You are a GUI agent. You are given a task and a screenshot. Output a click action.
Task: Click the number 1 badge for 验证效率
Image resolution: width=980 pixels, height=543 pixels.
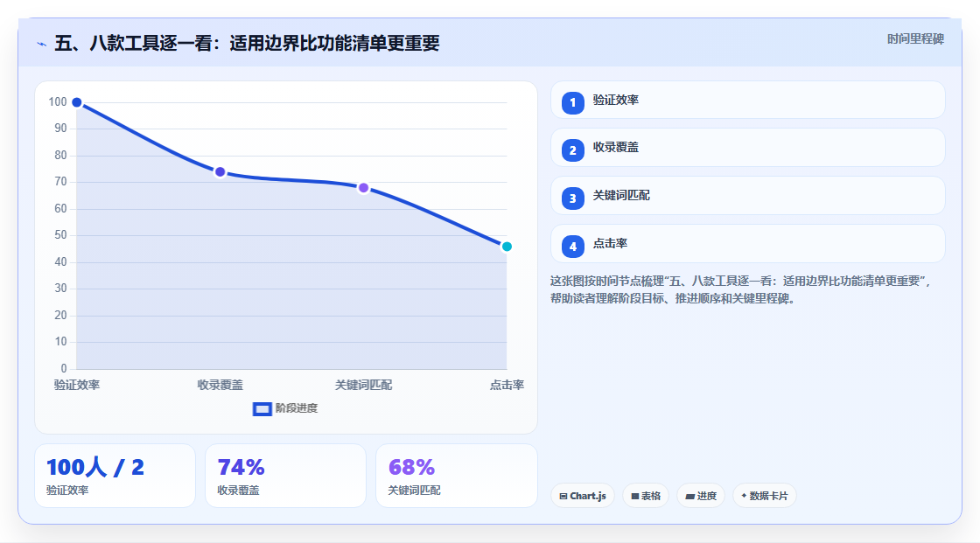click(572, 102)
